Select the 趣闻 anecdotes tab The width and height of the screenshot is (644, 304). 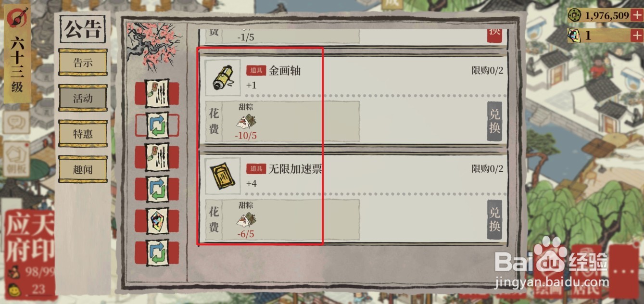pos(83,169)
